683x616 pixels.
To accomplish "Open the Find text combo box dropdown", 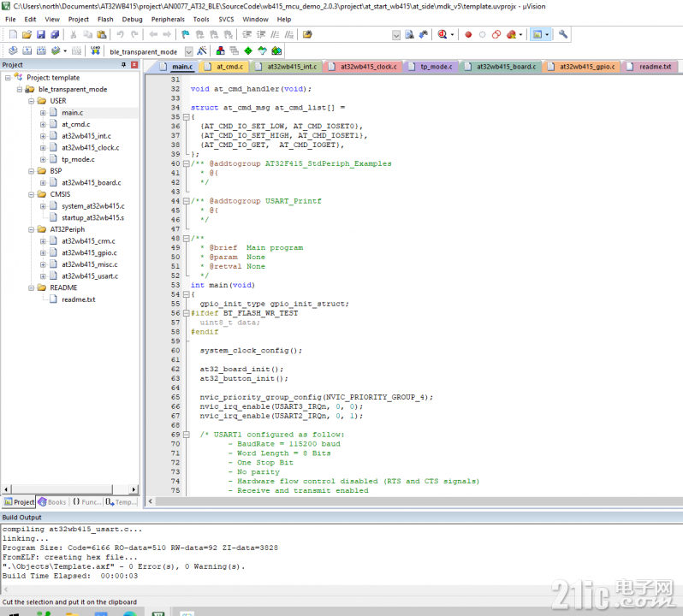I will [x=396, y=35].
